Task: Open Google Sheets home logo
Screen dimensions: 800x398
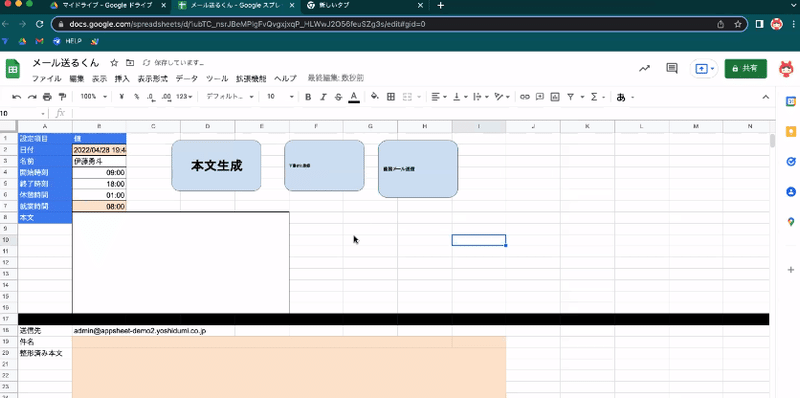Action: tap(13, 69)
